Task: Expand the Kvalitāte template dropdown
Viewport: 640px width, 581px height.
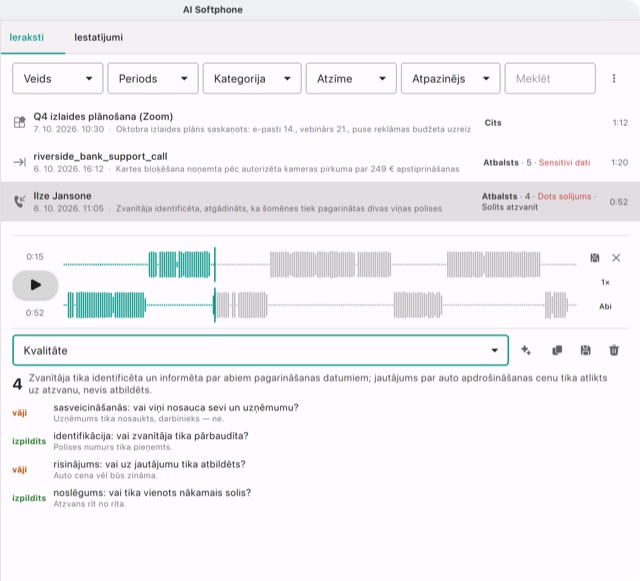Action: [x=260, y=350]
